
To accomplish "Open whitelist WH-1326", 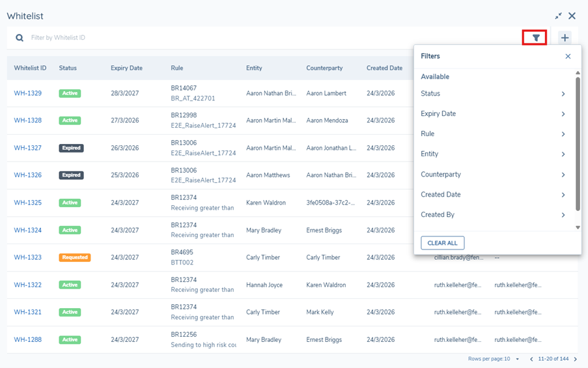I will (28, 175).
